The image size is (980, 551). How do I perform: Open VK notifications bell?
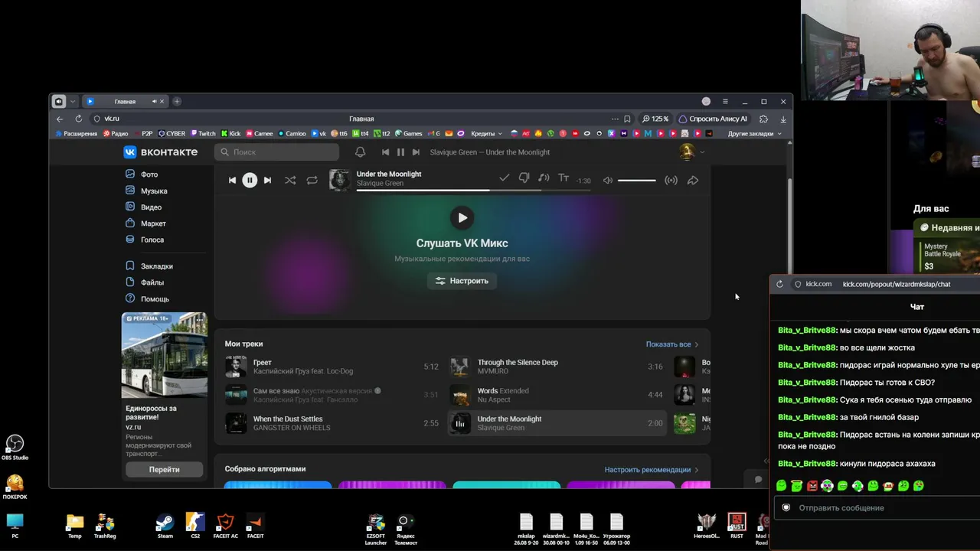(360, 152)
